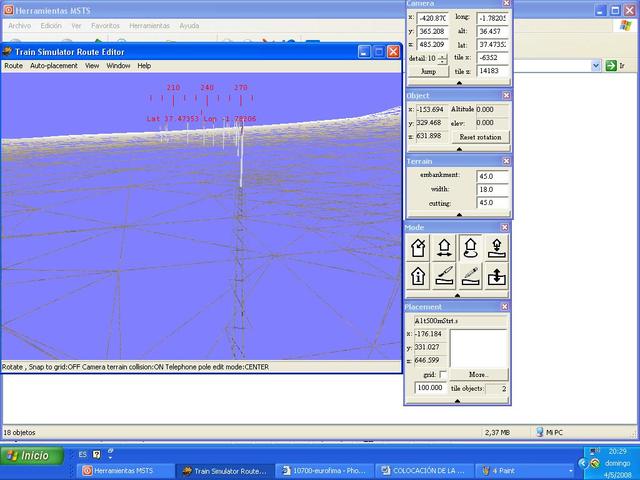The height and width of the screenshot is (480, 640).
Task: Adjust the detail spinner in Camera panel
Action: (443, 58)
